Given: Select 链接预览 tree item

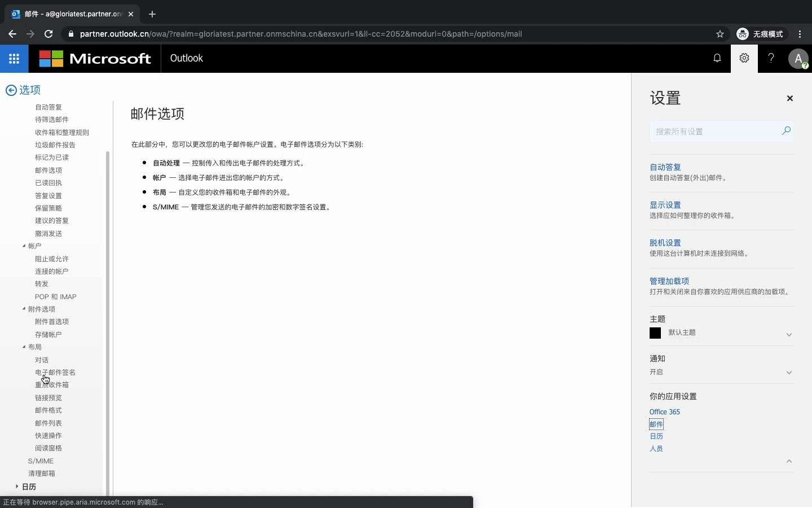Looking at the screenshot, I should click(48, 398).
